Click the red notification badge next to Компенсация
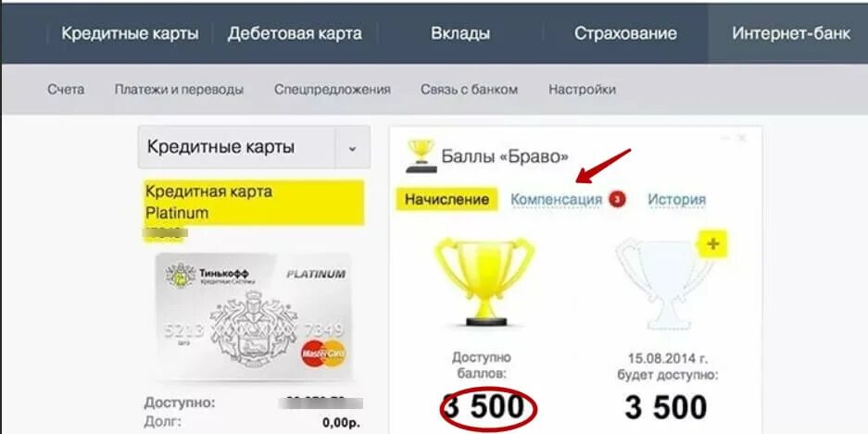Image resolution: width=868 pixels, height=434 pixels. pos(618,199)
